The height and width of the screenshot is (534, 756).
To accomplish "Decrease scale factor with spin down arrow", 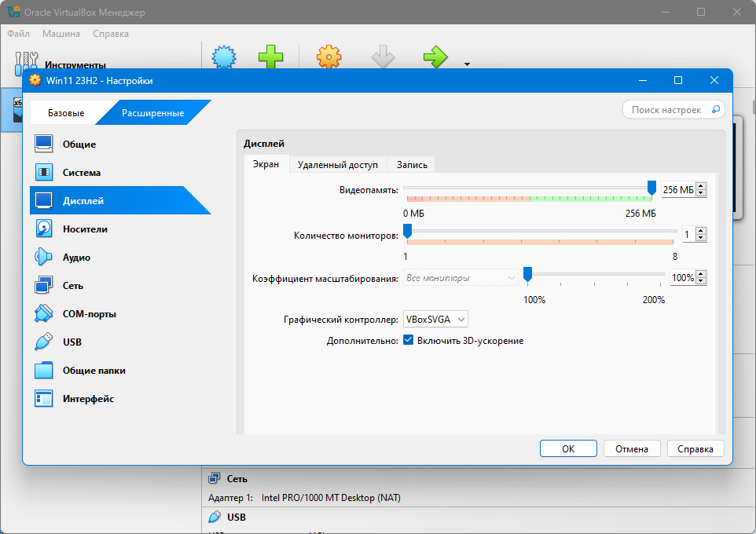I will tap(701, 281).
